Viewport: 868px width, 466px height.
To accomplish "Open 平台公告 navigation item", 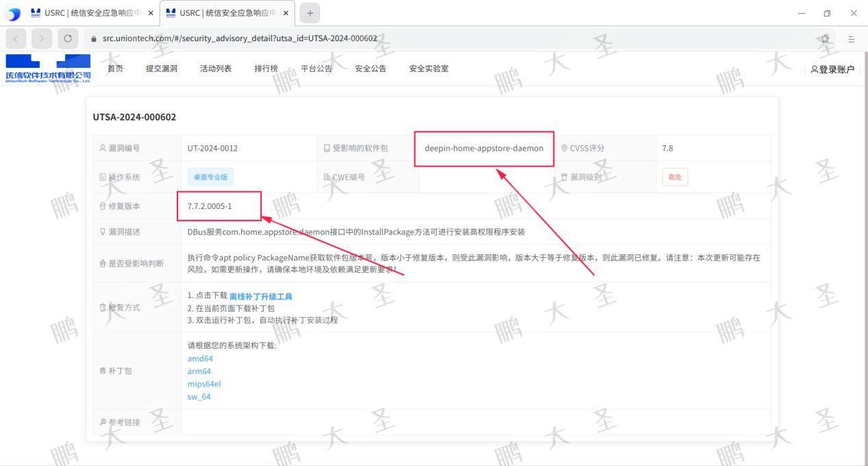I will [317, 69].
